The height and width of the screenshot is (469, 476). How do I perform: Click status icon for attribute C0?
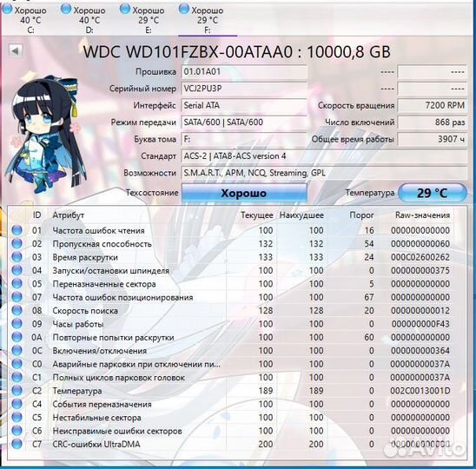pos(17,364)
